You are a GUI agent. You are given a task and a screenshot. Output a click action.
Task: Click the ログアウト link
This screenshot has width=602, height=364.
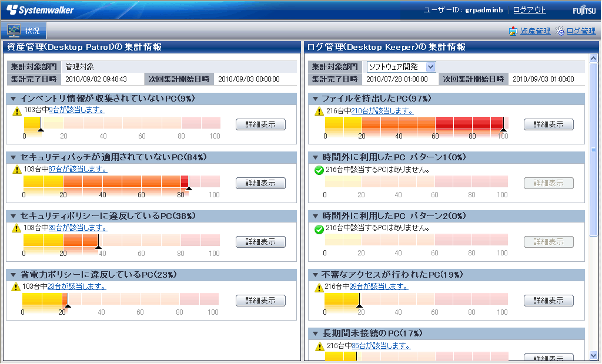tap(529, 10)
